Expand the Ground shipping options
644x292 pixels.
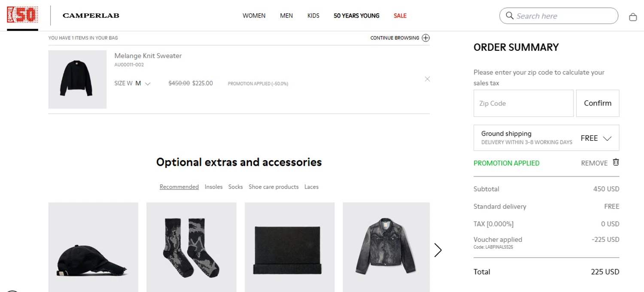point(546,138)
